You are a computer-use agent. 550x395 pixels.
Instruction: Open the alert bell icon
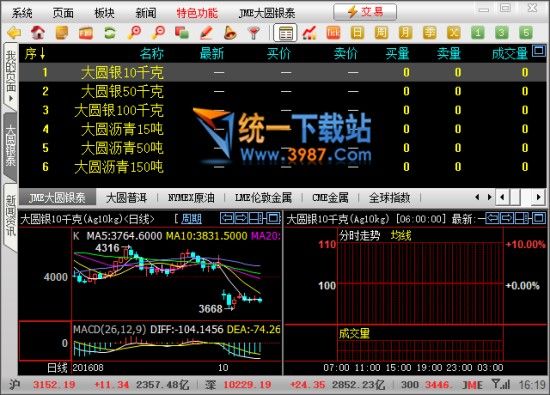(x=230, y=33)
